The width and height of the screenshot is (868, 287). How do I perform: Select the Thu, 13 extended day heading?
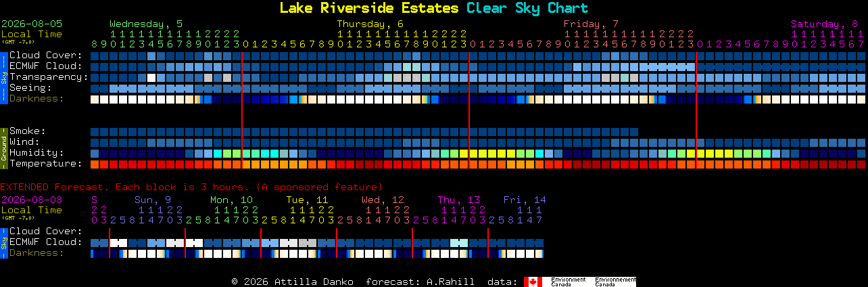(459, 200)
